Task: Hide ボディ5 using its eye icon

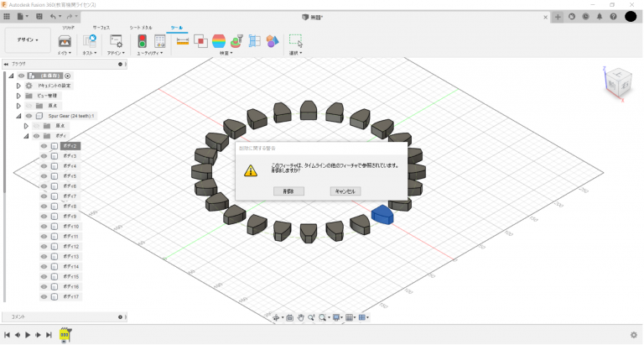Action: tap(44, 176)
